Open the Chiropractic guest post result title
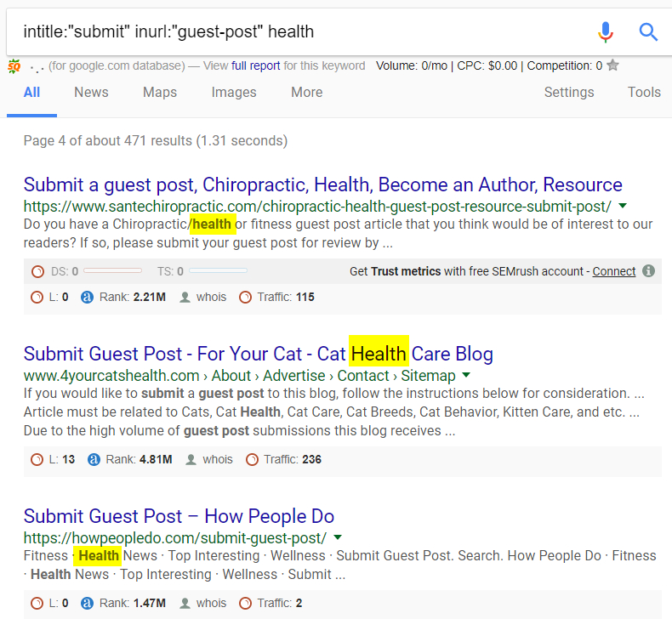 [x=322, y=185]
